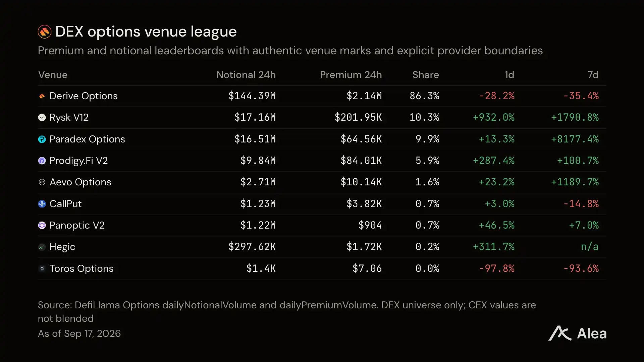Screen dimensions: 644x362
Task: Click the Hegic chart icon
Action: [x=42, y=247]
